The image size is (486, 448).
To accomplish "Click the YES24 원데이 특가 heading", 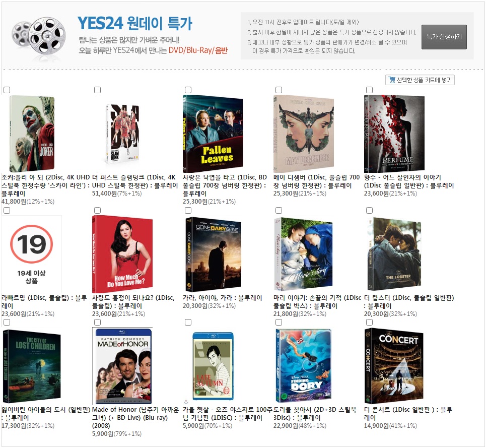I will 134,23.
